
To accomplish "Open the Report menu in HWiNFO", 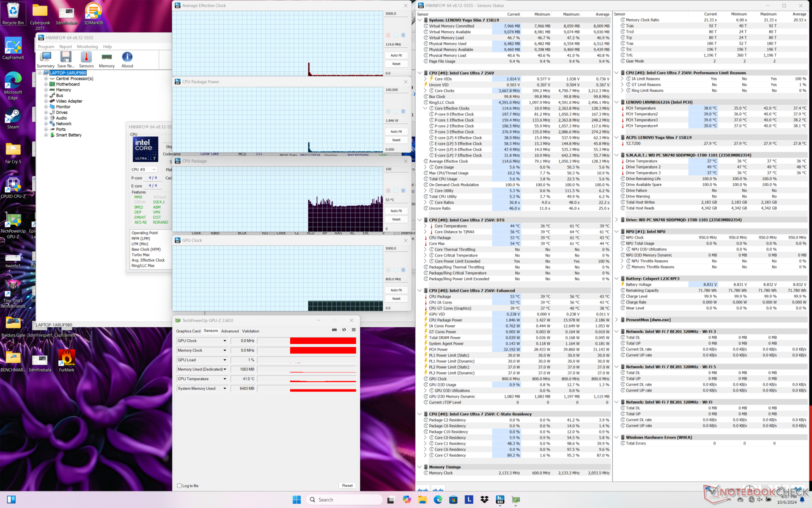I will pos(66,47).
